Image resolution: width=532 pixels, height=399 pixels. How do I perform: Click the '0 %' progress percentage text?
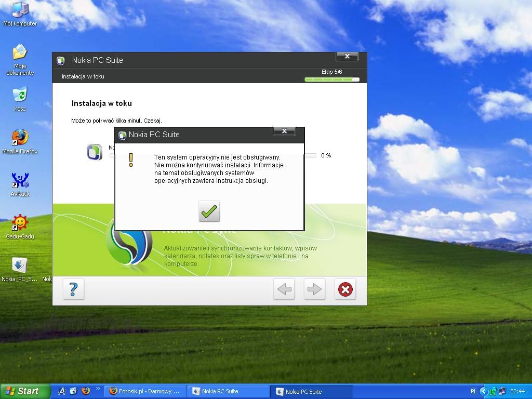326,155
